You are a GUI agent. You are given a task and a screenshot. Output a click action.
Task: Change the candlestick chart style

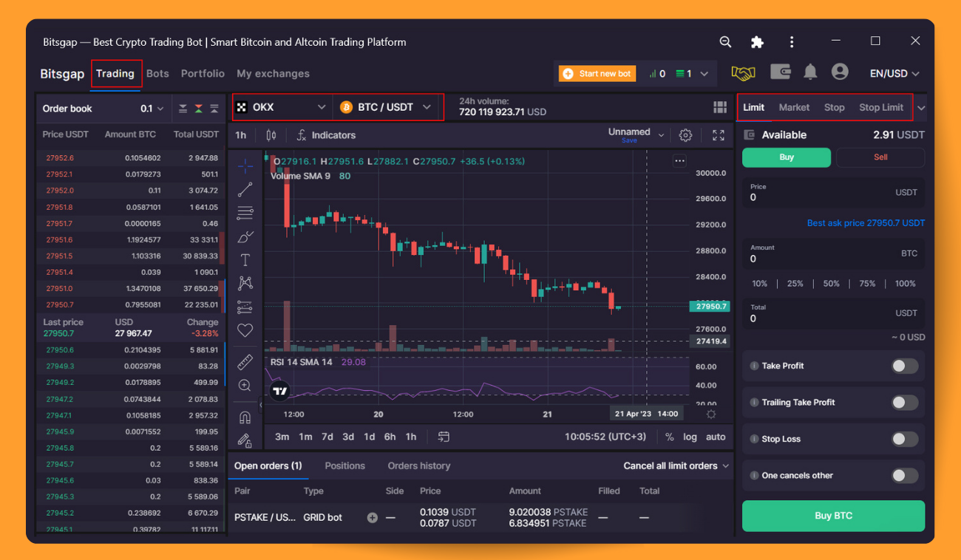coord(271,135)
